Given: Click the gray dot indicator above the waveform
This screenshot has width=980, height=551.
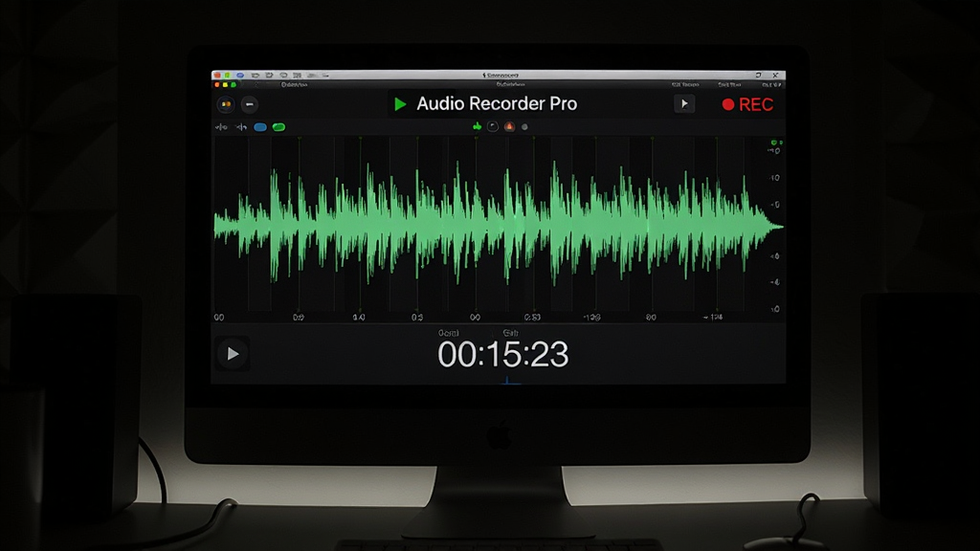Looking at the screenshot, I should pos(525,127).
